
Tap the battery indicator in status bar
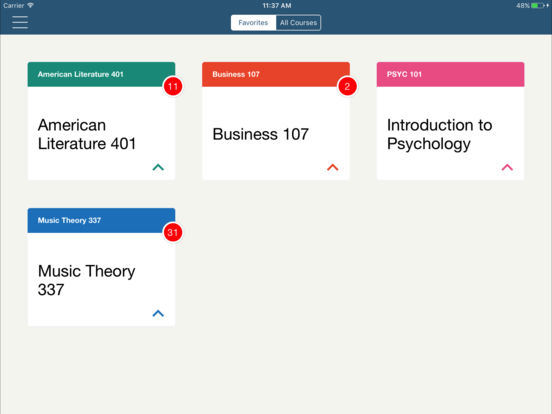click(537, 5)
